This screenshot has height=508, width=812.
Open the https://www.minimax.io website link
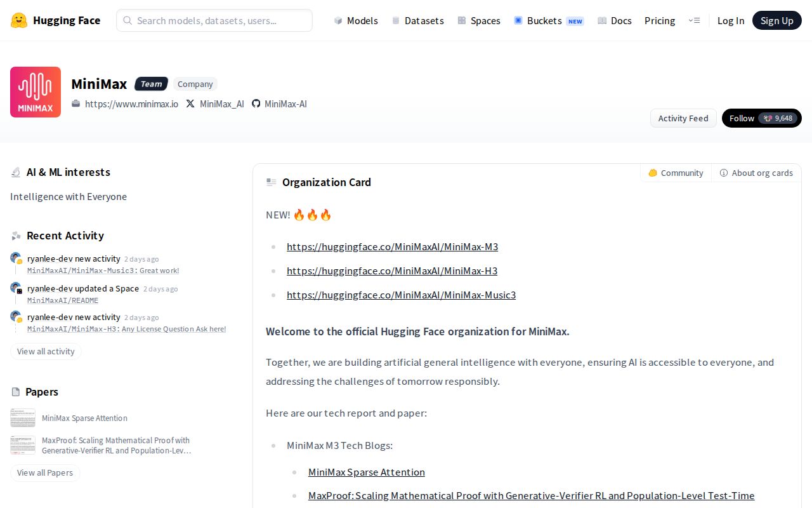[131, 104]
